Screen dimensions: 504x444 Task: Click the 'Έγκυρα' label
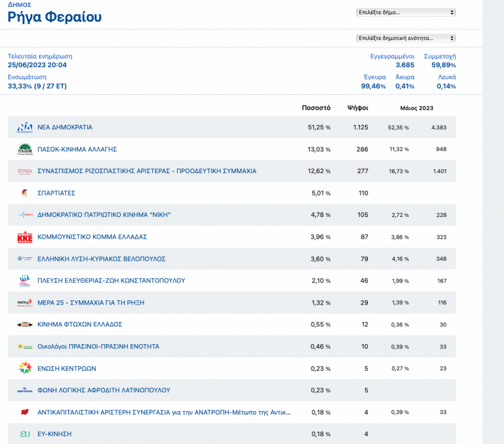tap(375, 77)
